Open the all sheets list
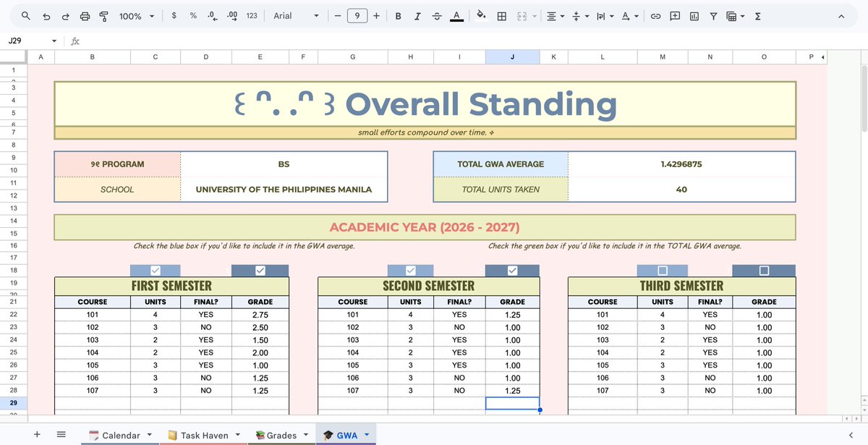 tap(61, 434)
